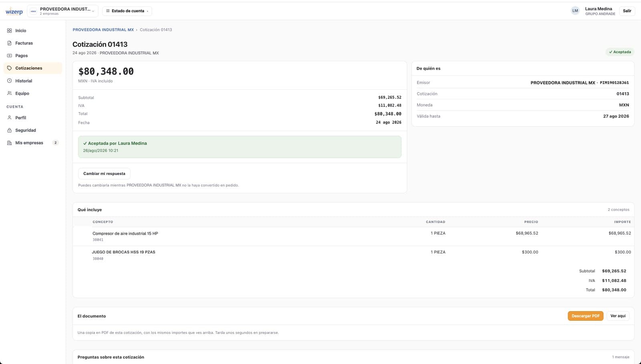Click the "Qué incluye" section heading
Viewport: 641px width, 364px height.
[x=90, y=210]
